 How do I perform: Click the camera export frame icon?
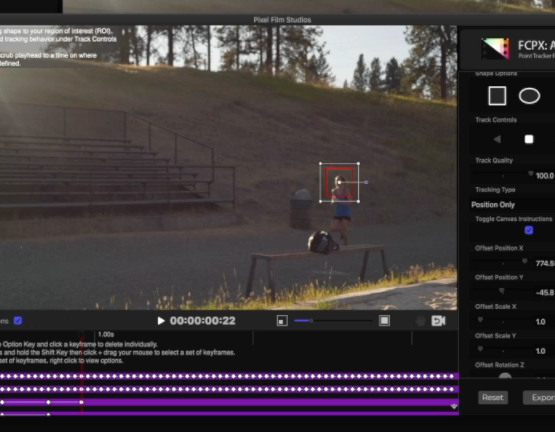pyautogui.click(x=438, y=321)
